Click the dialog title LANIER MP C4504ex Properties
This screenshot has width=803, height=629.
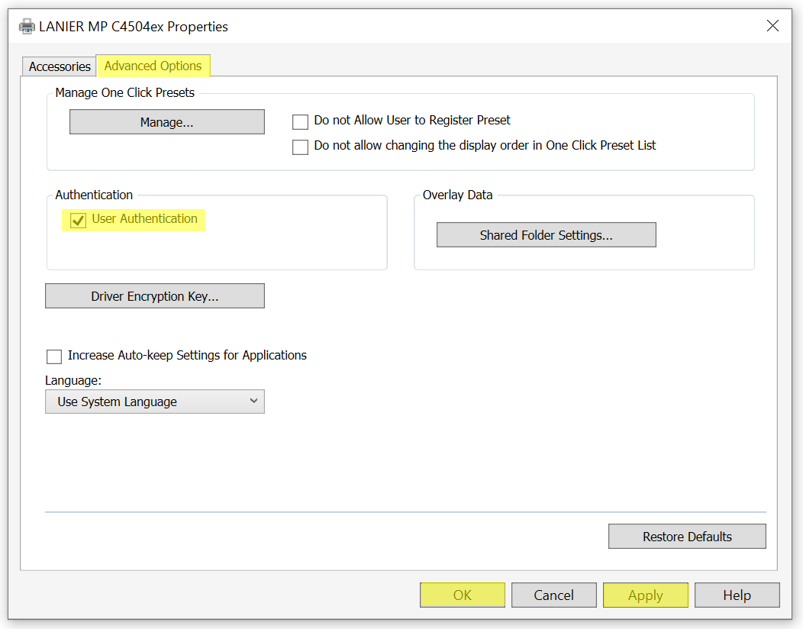coord(133,27)
